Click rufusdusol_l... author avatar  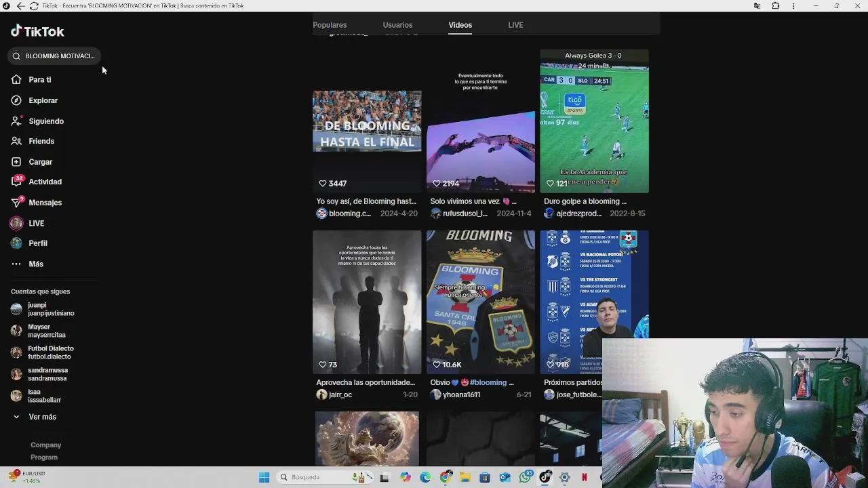pyautogui.click(x=435, y=213)
